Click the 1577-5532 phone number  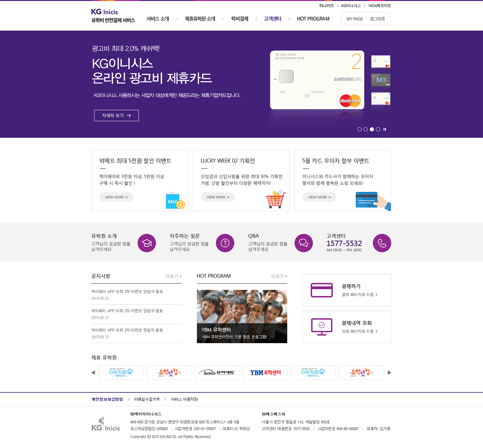[x=344, y=243]
